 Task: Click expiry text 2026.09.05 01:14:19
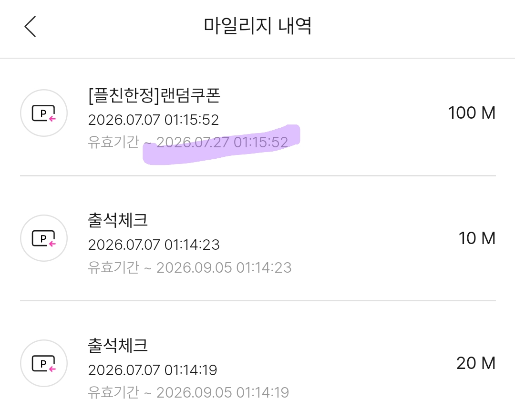coord(223,392)
